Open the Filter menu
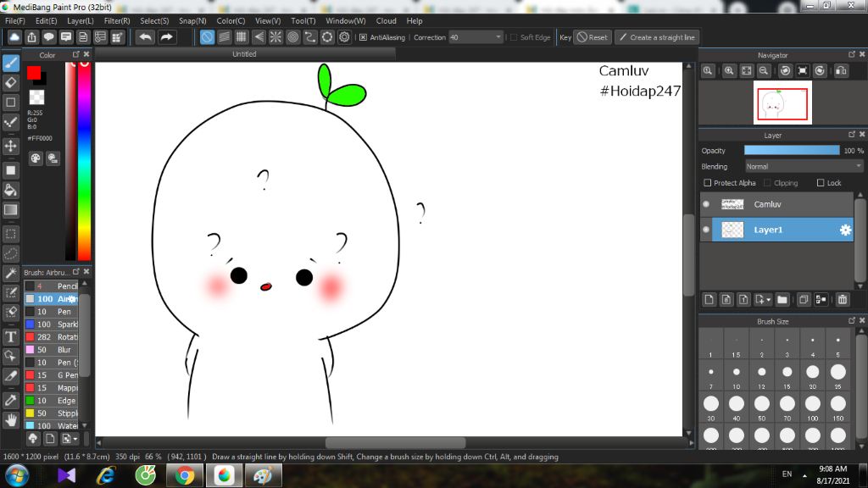868x488 pixels. tap(117, 20)
